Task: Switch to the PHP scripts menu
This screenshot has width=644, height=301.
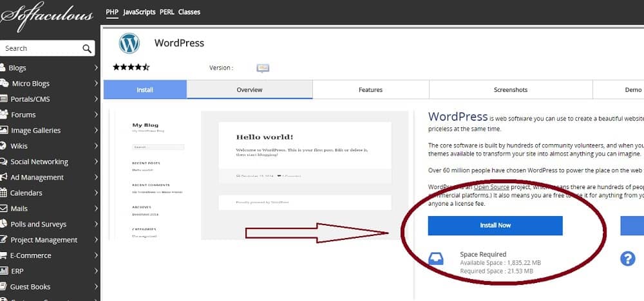Action: tap(112, 12)
